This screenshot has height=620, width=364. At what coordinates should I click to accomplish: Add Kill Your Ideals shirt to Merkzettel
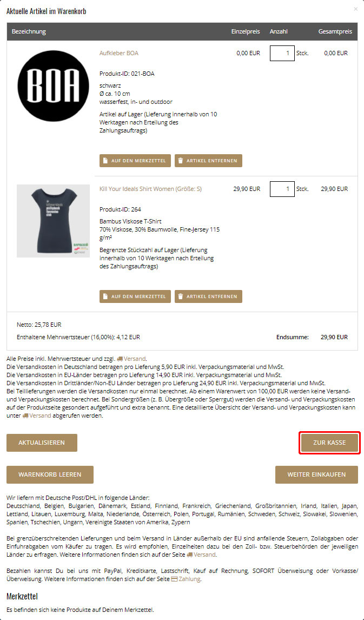[x=135, y=296]
